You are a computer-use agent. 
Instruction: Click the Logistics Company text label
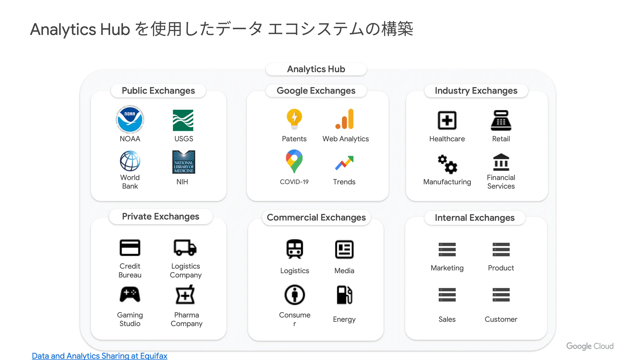click(x=186, y=270)
